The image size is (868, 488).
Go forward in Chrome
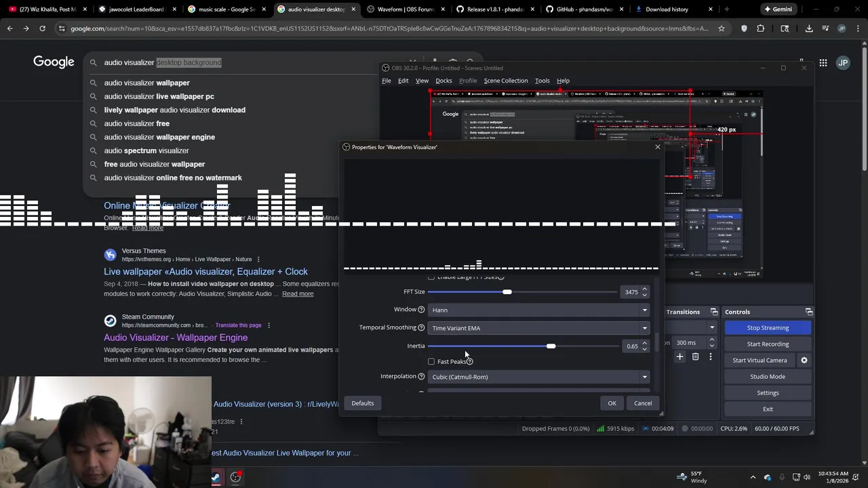point(26,28)
